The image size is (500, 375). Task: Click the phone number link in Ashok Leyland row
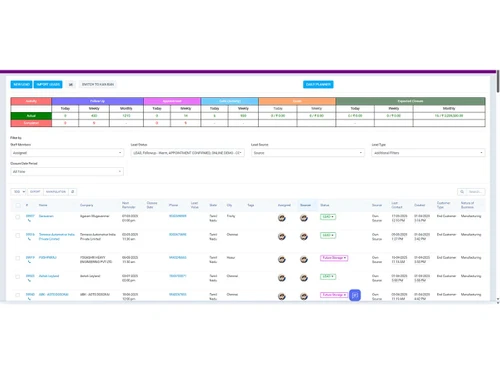[178, 276]
